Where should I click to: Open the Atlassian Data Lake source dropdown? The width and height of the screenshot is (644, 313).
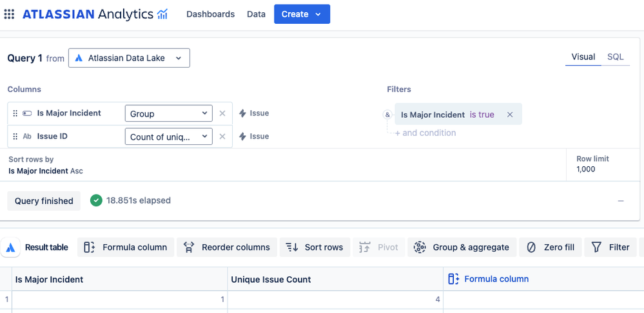[129, 58]
